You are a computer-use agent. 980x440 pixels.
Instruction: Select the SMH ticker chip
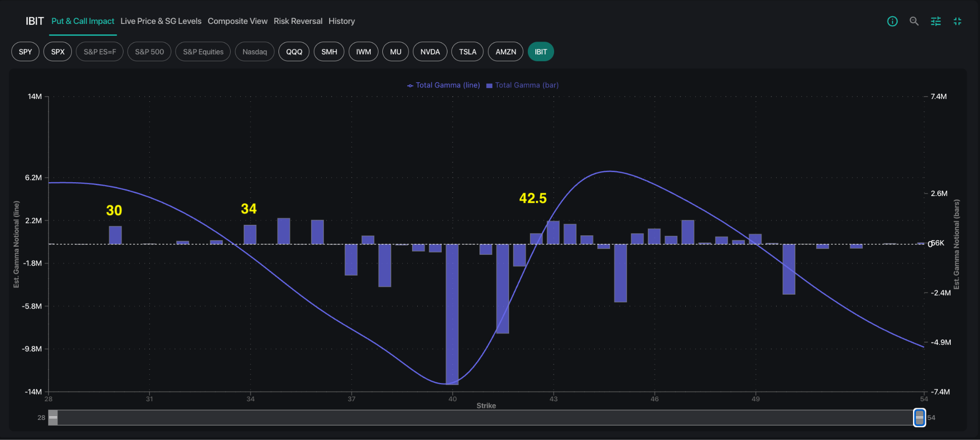pyautogui.click(x=329, y=52)
